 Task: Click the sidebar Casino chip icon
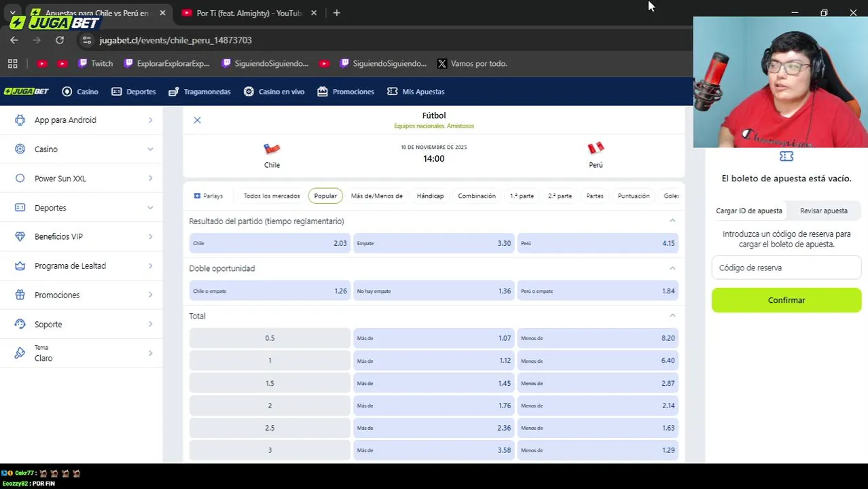coord(20,149)
